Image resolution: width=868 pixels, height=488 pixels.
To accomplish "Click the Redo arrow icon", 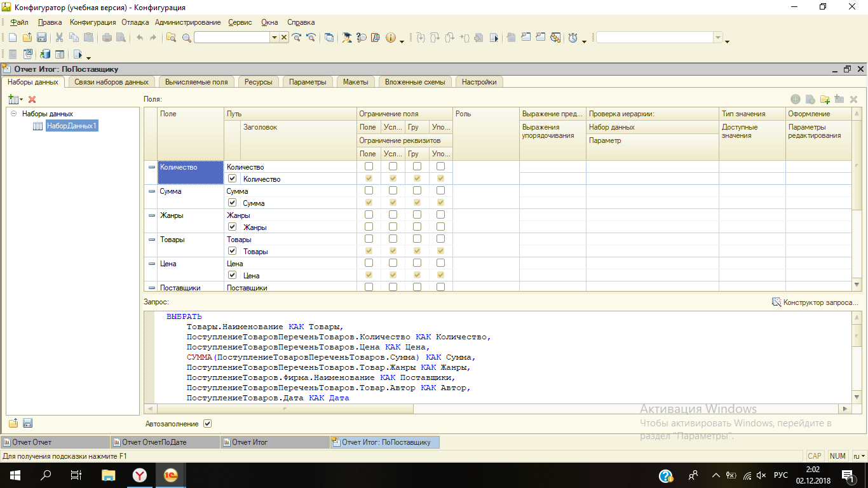I will click(x=153, y=37).
